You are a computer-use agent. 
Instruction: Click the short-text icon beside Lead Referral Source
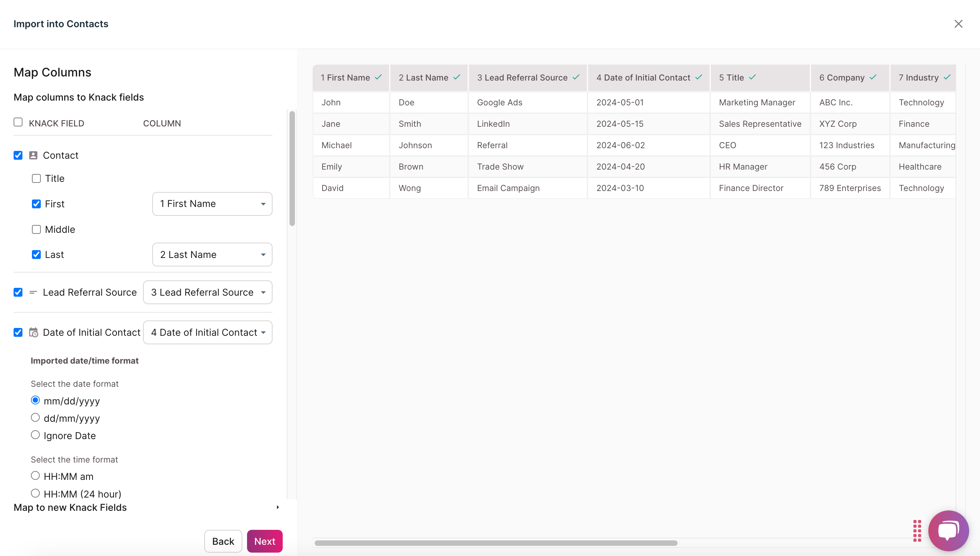33,292
